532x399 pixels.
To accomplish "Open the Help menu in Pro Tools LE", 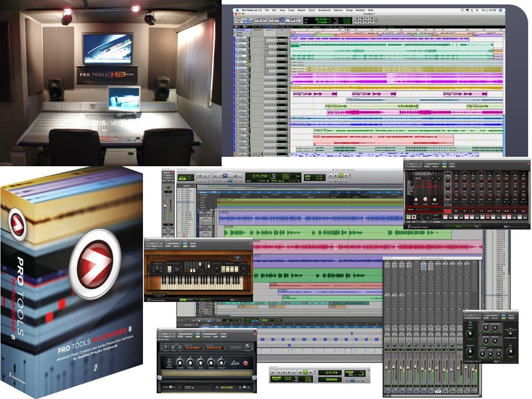I will 371,11.
